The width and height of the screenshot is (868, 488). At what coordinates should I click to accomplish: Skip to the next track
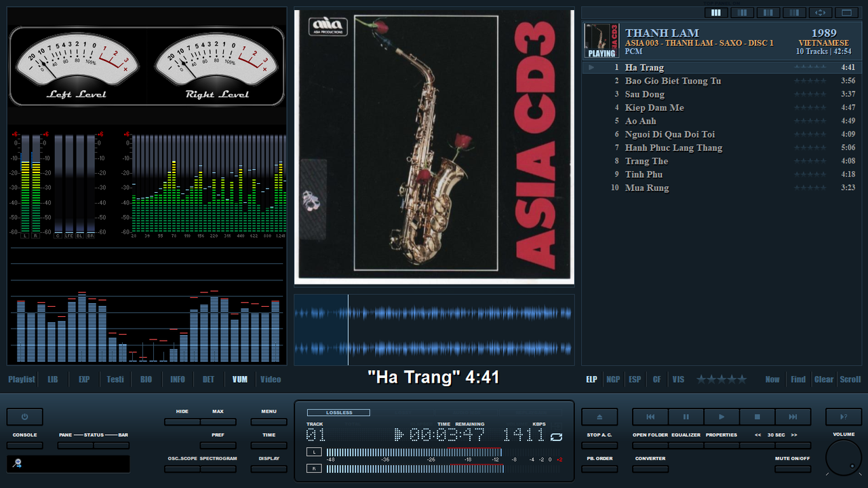coord(793,417)
